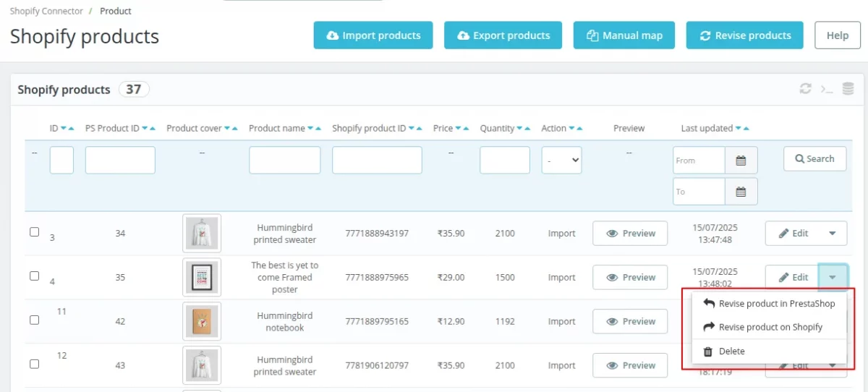Sort Shopify product ID ascending

(420, 129)
